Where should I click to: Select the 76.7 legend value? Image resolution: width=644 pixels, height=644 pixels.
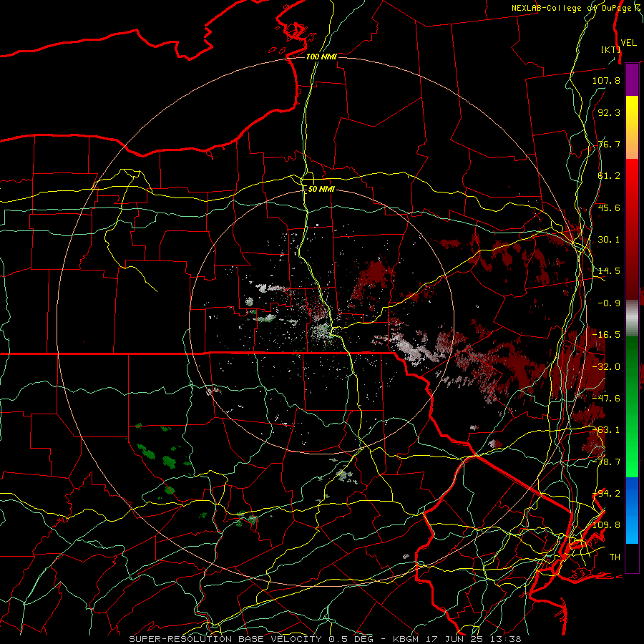(x=609, y=144)
